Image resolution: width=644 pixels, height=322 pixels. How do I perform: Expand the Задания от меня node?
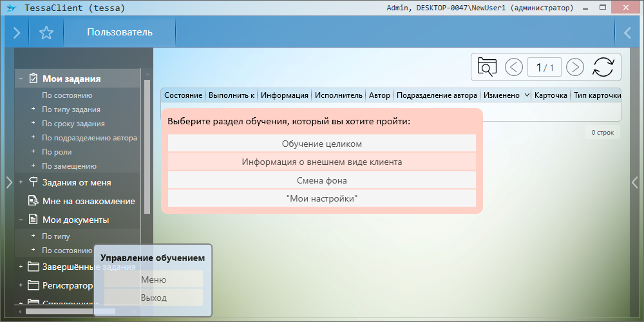21,182
